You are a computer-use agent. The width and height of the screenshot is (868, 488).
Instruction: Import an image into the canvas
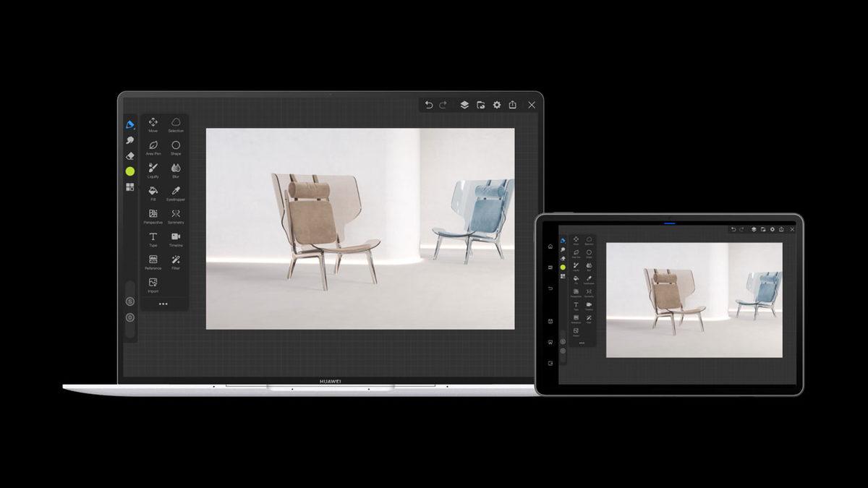151,282
